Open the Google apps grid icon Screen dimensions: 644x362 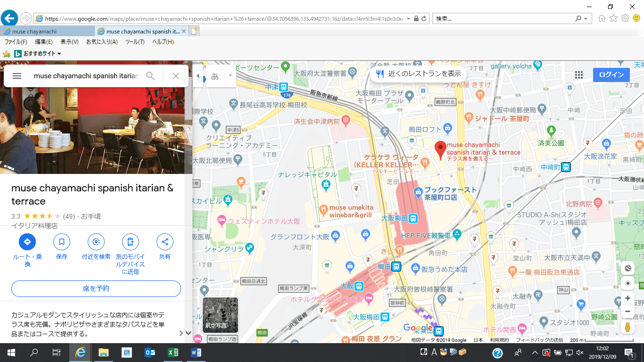(579, 75)
